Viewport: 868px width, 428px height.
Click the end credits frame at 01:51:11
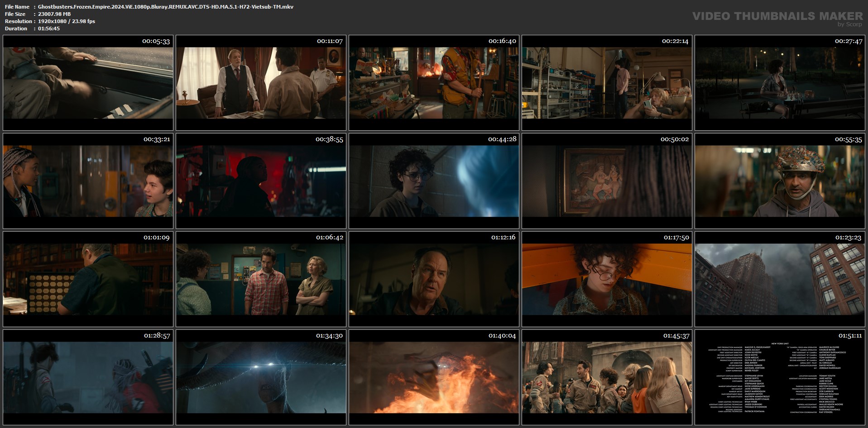(780, 377)
